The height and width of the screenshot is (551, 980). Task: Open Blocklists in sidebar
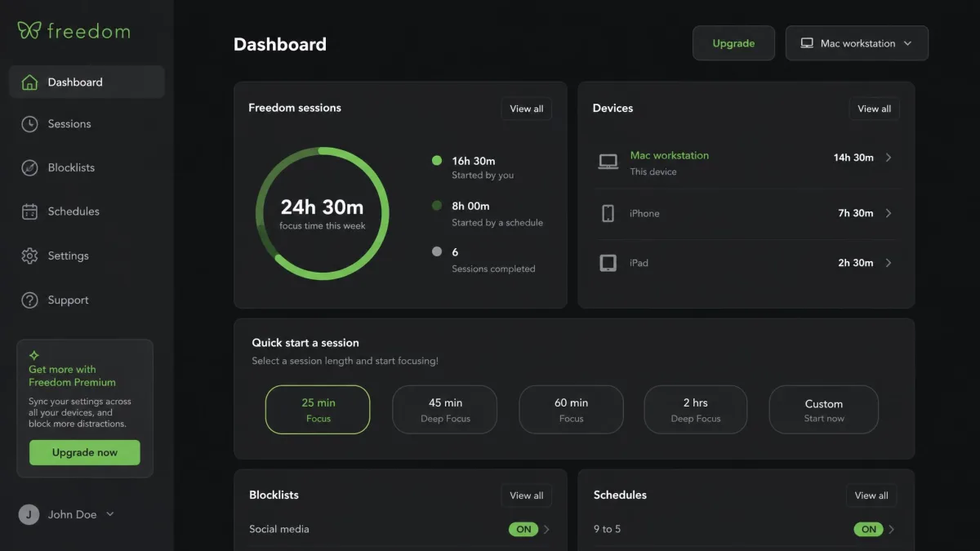[87, 167]
